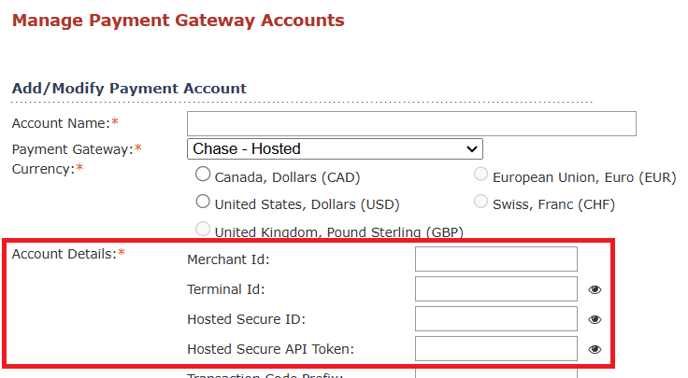Click into the Account Name text field

click(412, 123)
